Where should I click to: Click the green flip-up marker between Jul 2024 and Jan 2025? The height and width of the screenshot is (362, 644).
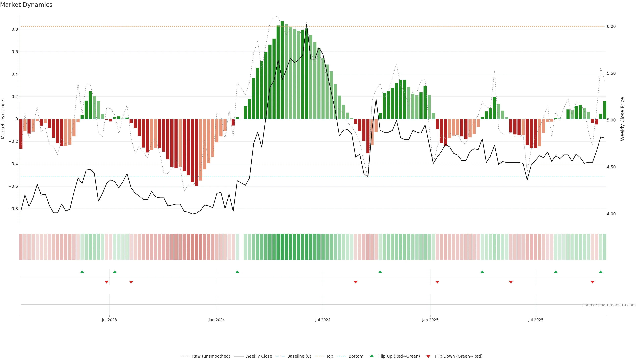[380, 272]
